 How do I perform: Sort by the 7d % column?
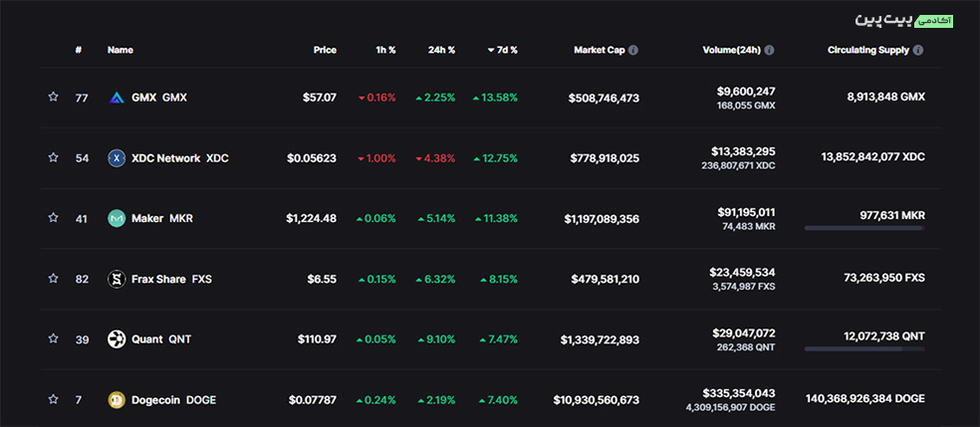503,50
